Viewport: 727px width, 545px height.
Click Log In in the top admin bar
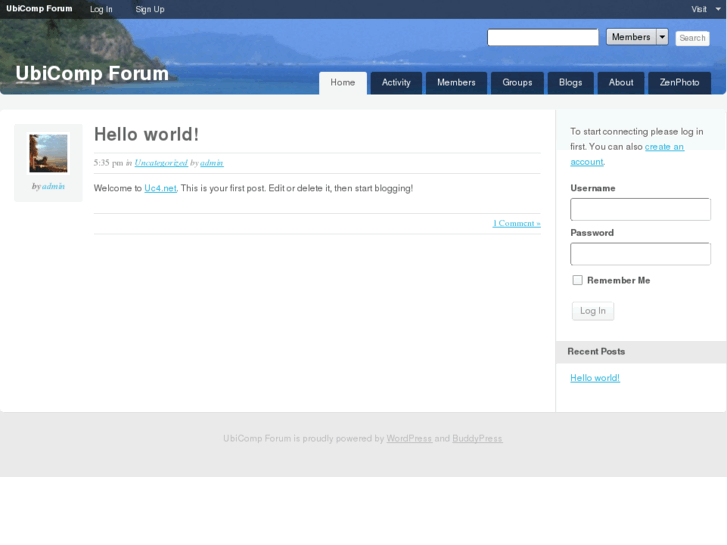pyautogui.click(x=101, y=9)
